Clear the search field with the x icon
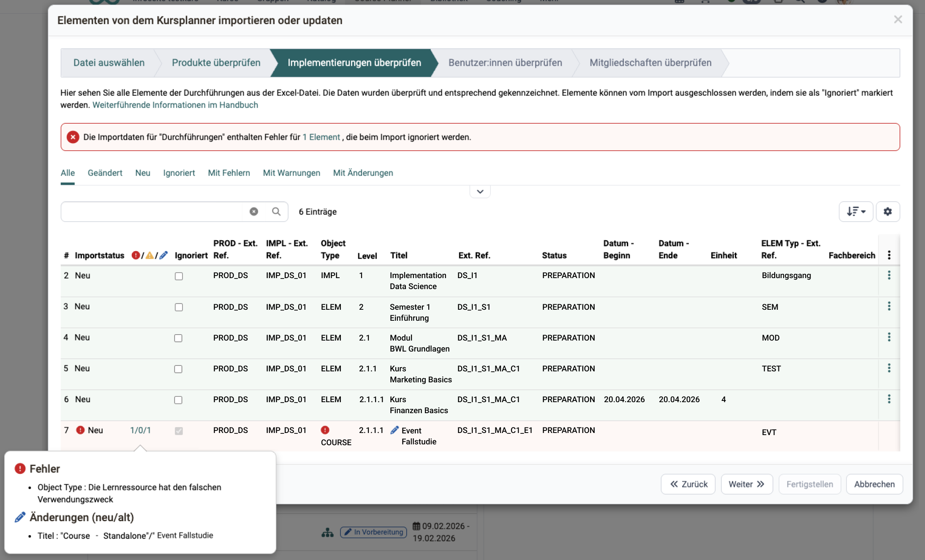The image size is (925, 560). point(253,211)
